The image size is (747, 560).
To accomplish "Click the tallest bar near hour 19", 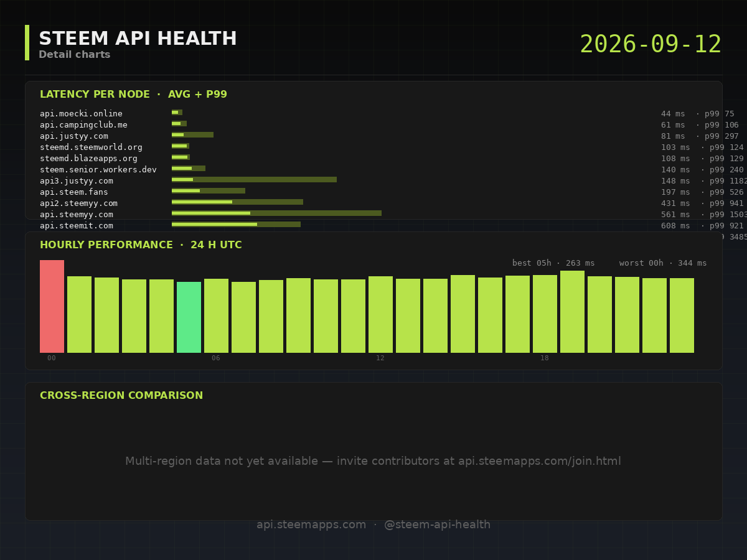I will point(572,312).
